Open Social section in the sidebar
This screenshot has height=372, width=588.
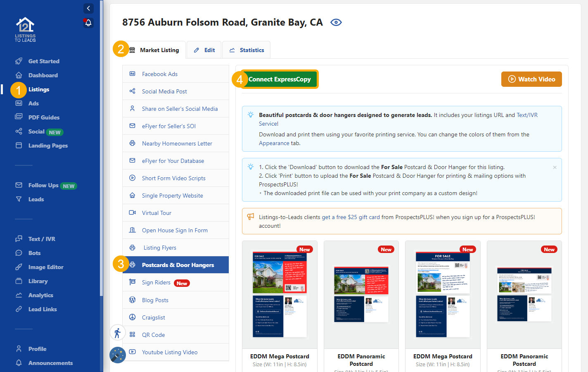(36, 131)
